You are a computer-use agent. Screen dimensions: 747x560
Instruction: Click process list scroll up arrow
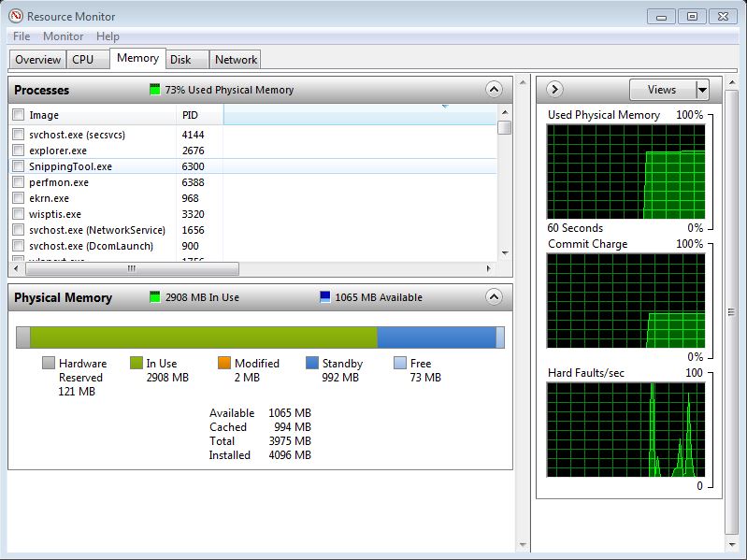pyautogui.click(x=505, y=113)
